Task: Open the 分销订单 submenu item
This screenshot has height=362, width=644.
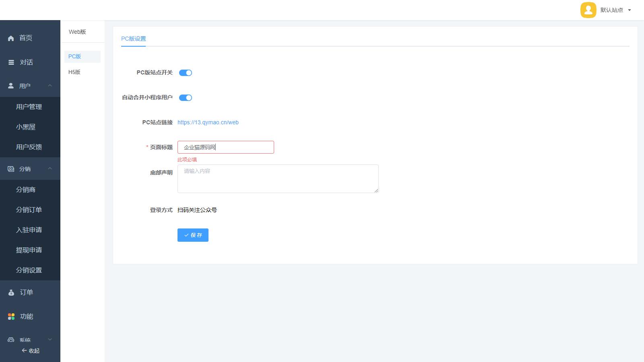Action: (30, 210)
